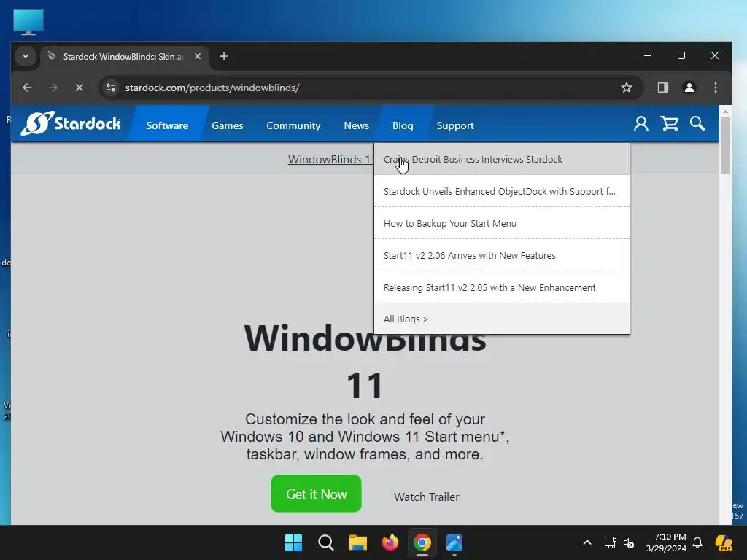Screen dimensions: 747x560
Task: Close the Stardock WindowBlinds tab
Action: (x=198, y=56)
